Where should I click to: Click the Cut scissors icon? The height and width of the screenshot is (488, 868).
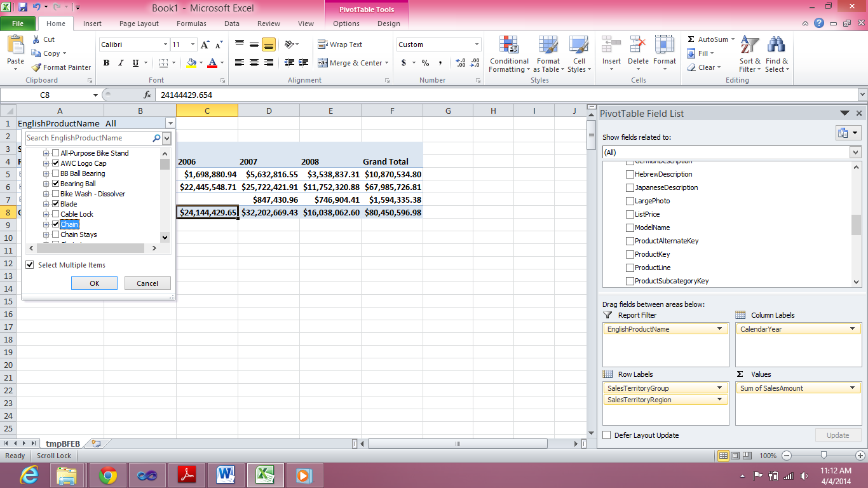pyautogui.click(x=35, y=39)
